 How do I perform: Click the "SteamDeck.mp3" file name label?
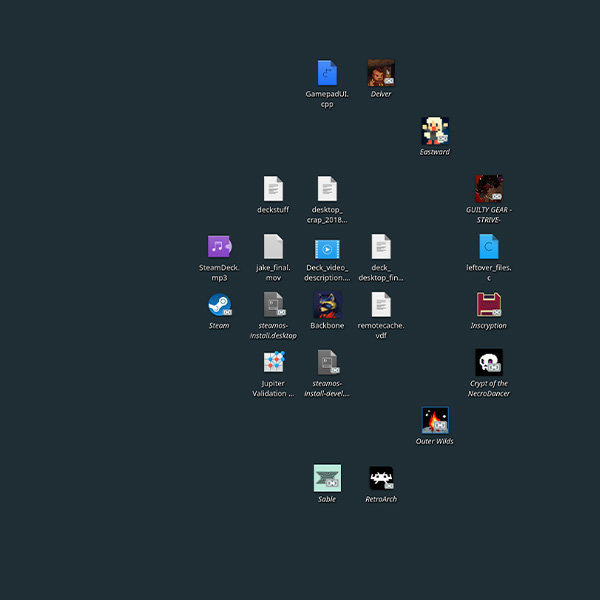tap(219, 272)
